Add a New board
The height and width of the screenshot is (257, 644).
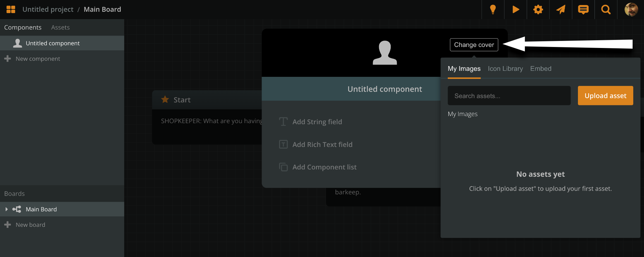tap(30, 225)
